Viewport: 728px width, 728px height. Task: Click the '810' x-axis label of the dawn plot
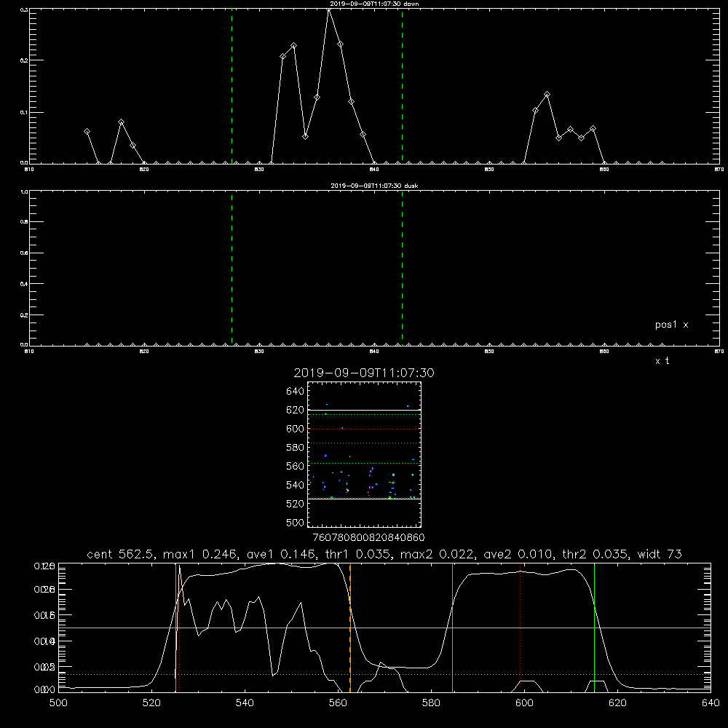pos(29,170)
